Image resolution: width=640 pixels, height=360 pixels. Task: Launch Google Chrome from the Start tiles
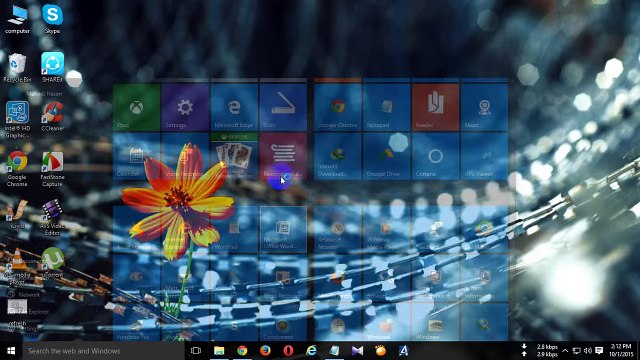338,107
